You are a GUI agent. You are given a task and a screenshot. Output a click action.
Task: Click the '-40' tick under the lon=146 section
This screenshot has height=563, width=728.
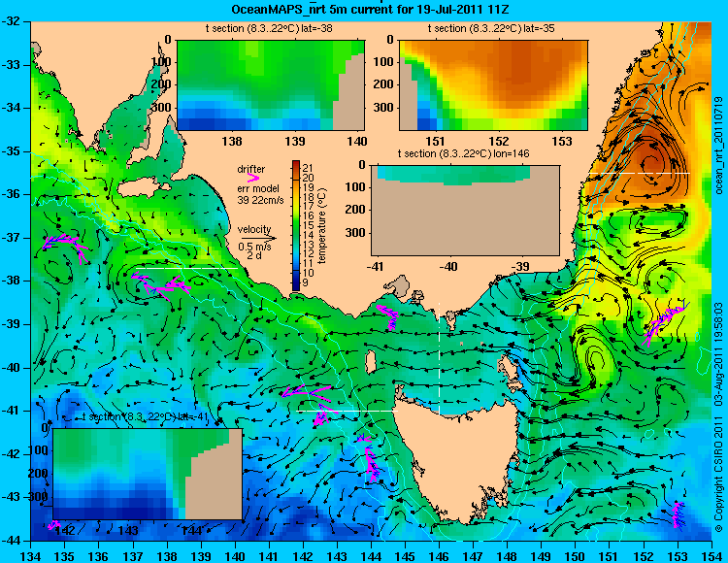pos(448,267)
